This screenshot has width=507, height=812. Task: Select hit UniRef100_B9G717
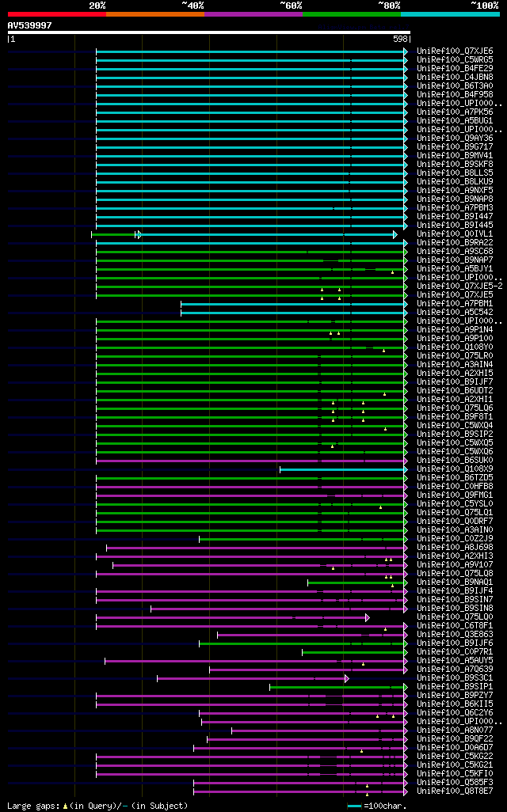point(456,147)
